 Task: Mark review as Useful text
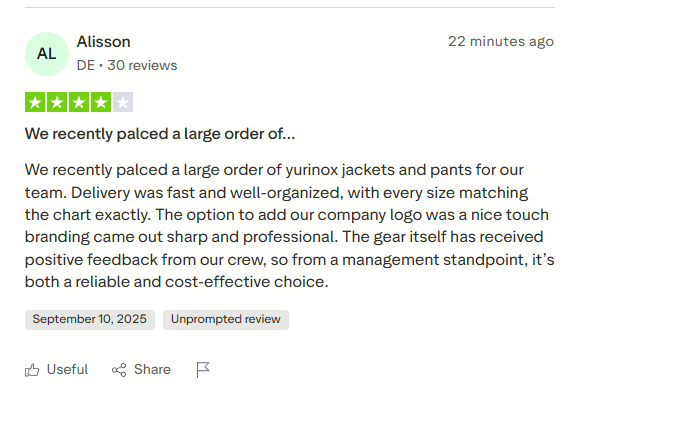(x=67, y=369)
